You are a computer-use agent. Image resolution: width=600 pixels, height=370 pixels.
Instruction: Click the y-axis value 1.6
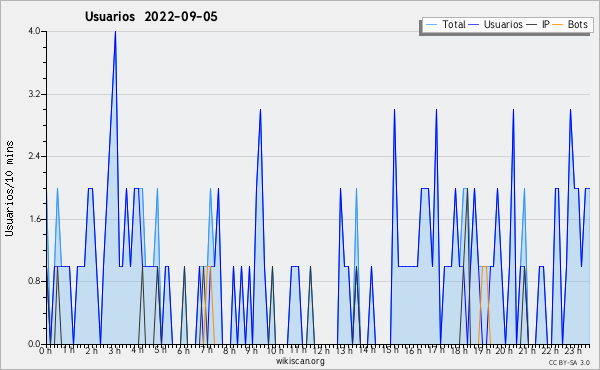point(34,219)
